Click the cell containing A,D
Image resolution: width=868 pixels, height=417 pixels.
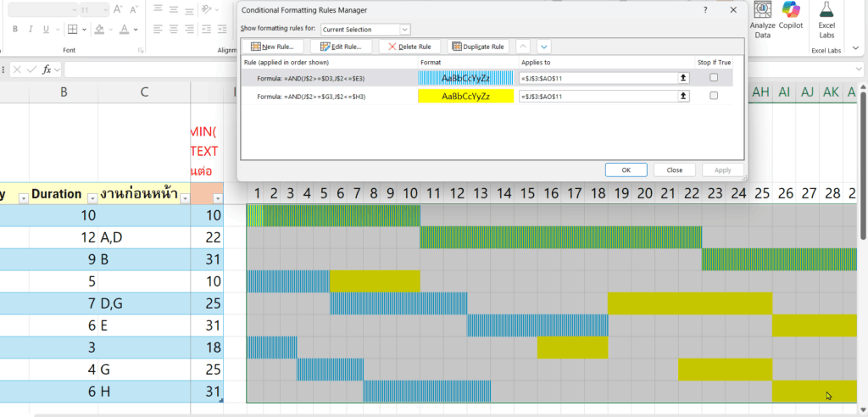pyautogui.click(x=144, y=237)
